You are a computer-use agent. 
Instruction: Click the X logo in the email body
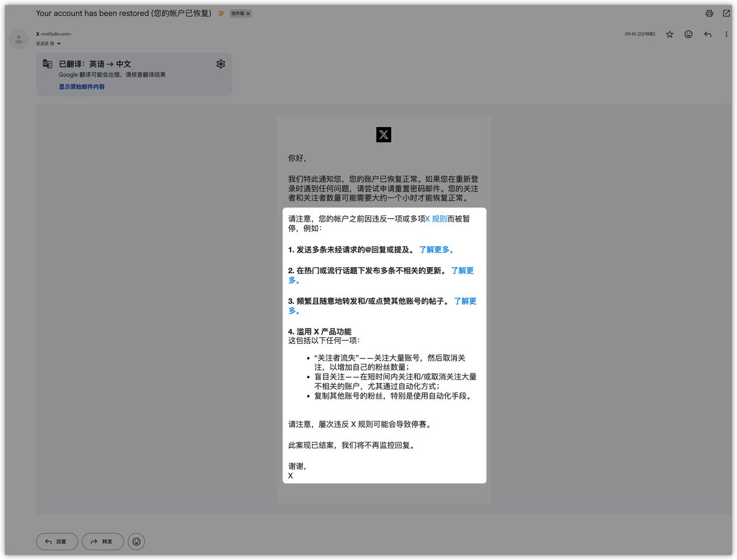pos(383,134)
